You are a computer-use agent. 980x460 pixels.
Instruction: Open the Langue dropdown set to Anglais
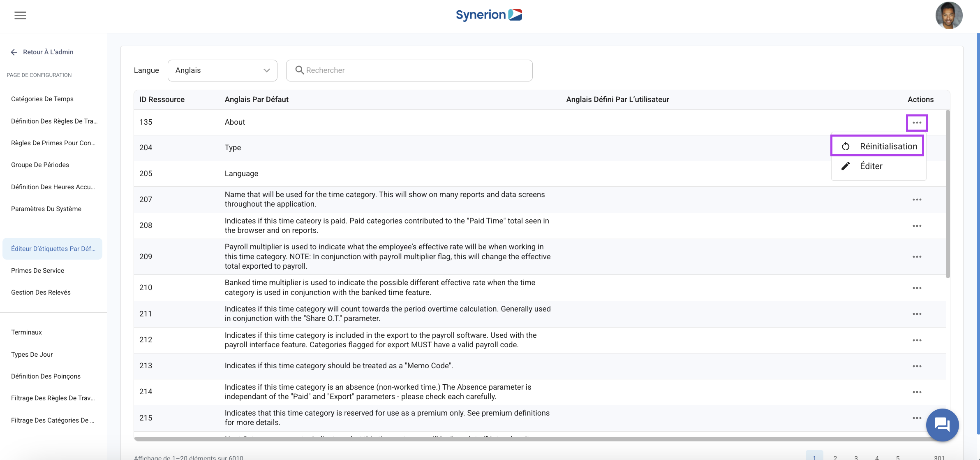point(222,70)
